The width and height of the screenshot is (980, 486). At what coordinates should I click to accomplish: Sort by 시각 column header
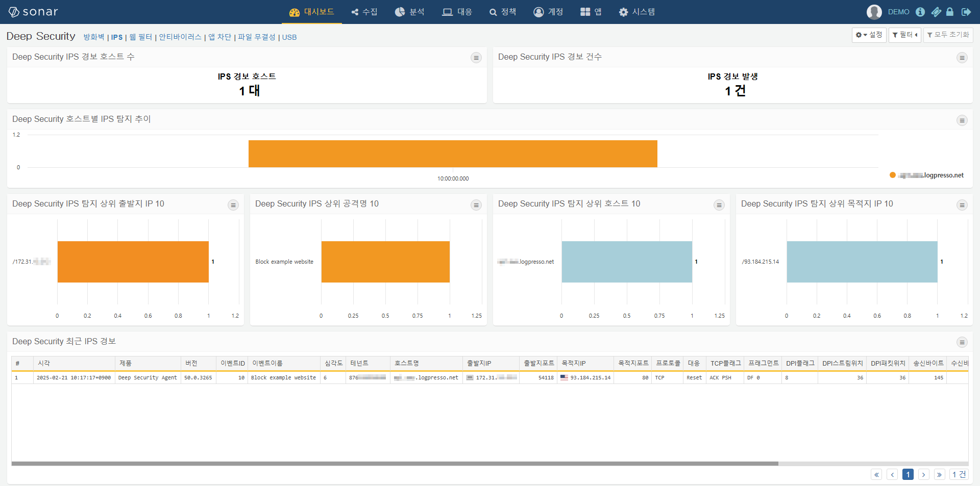(74, 363)
